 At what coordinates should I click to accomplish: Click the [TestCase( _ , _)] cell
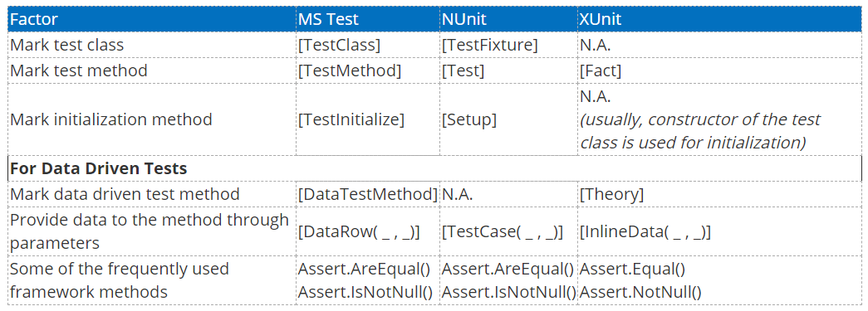508,231
